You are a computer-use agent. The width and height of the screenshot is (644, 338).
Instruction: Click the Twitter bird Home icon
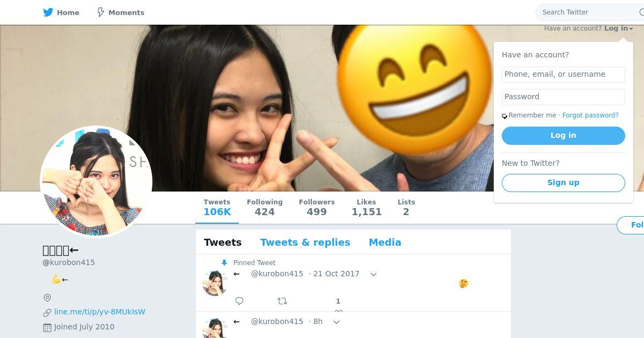[x=48, y=12]
